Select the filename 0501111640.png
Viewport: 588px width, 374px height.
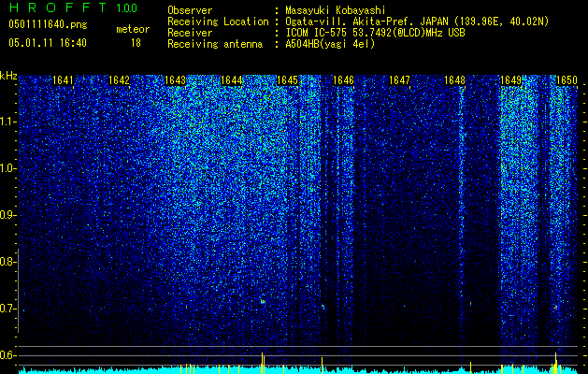pyautogui.click(x=48, y=24)
